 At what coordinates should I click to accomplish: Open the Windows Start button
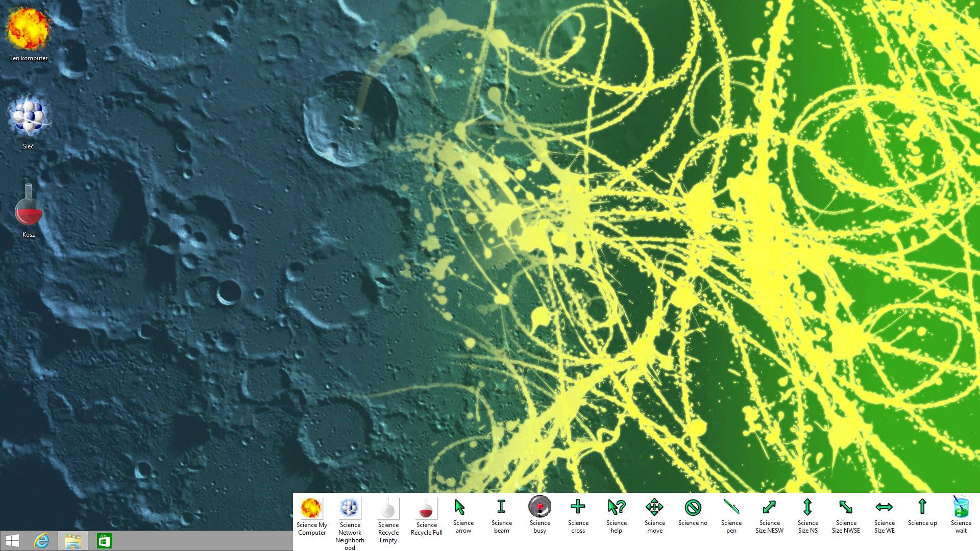[x=12, y=541]
